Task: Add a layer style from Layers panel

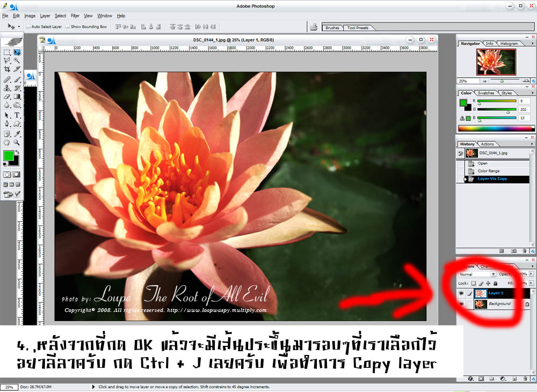Action: [470, 379]
